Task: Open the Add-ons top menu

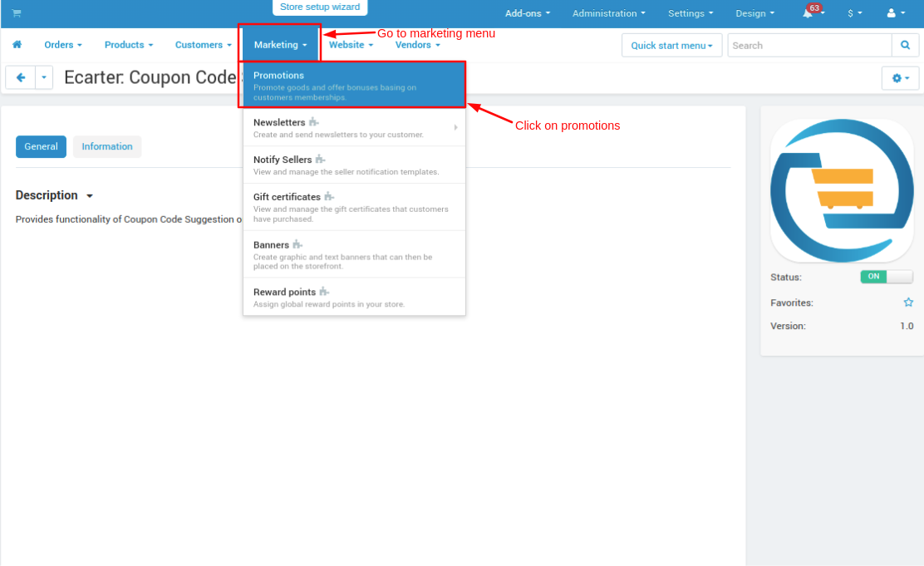Action: 527,13
